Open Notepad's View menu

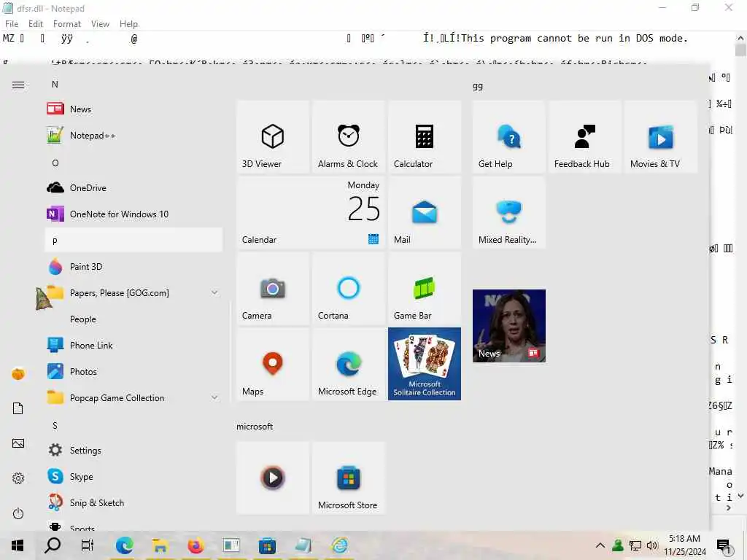pyautogui.click(x=100, y=24)
